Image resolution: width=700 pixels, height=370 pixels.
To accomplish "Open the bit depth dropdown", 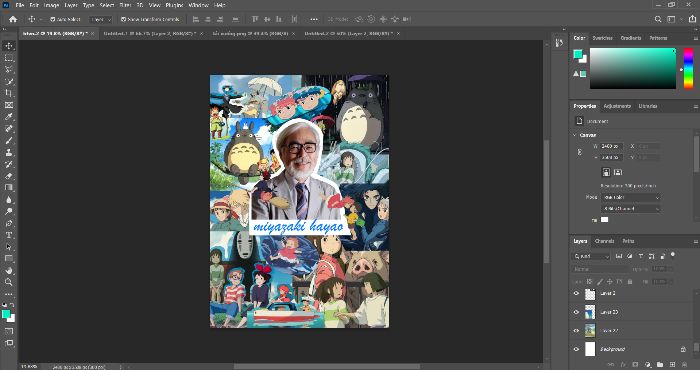I will [630, 208].
